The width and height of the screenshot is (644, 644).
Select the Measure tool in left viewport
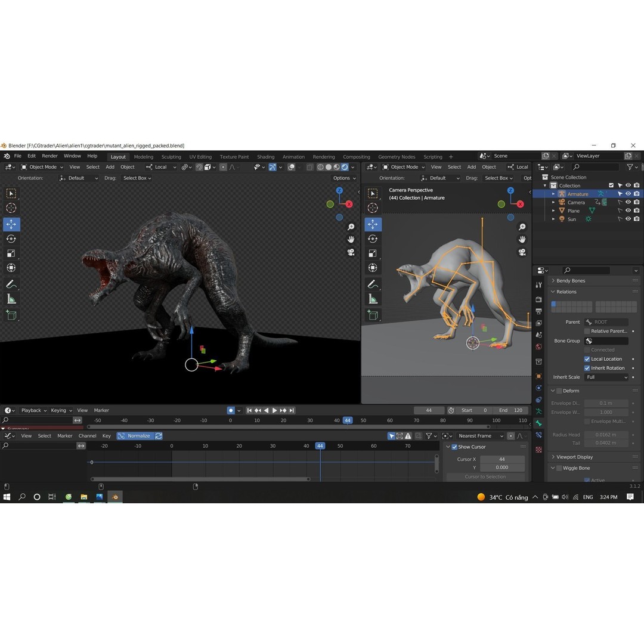11,299
